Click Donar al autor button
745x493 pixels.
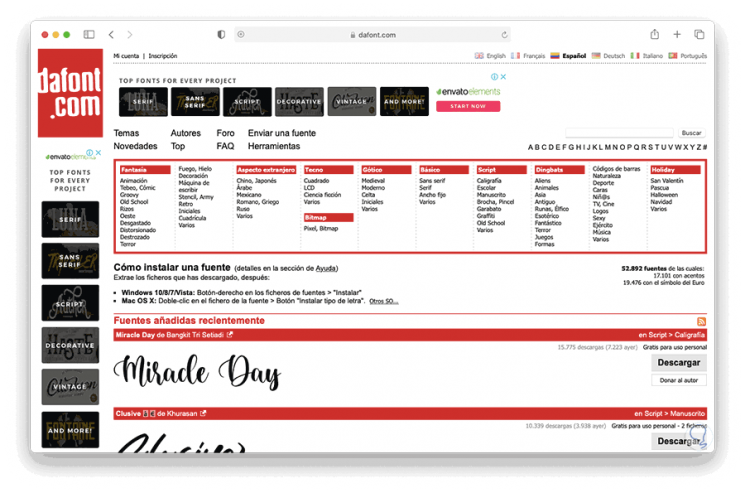(679, 380)
